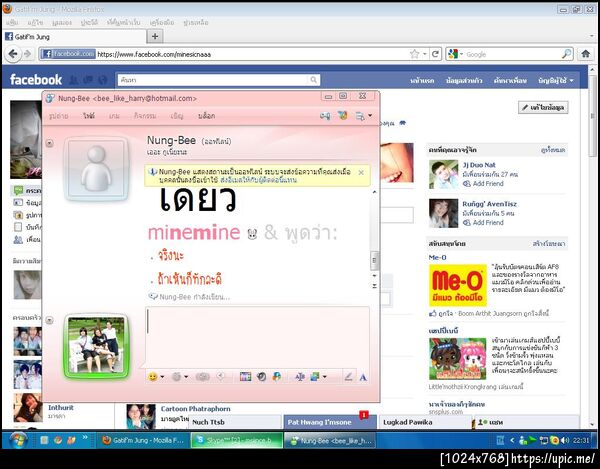Screen dimensions: 600x469
Task: Open the emoticon picker in the chat toolbar
Action: 153,377
